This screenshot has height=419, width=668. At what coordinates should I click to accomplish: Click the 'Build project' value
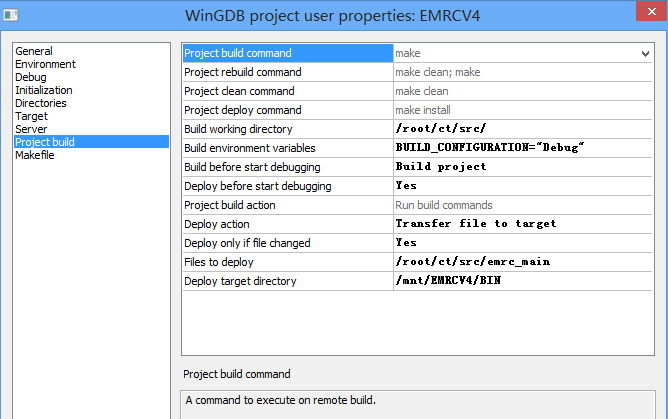click(523, 167)
